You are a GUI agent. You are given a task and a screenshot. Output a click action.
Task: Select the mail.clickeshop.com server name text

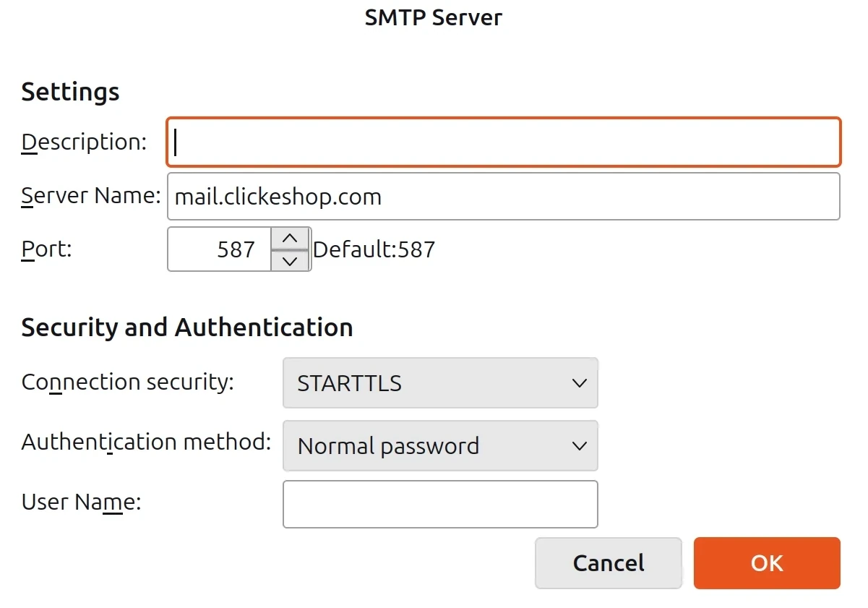277,196
